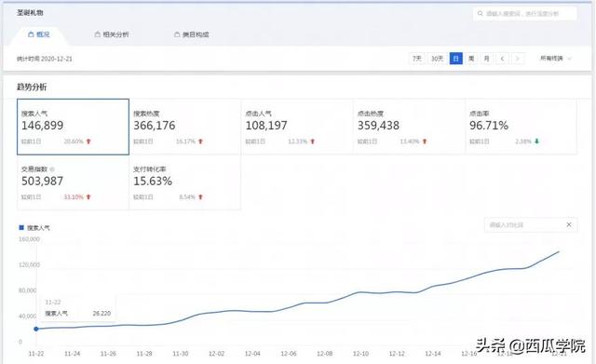
Task: Go to the previous date with the left chevron
Action: 502,59
